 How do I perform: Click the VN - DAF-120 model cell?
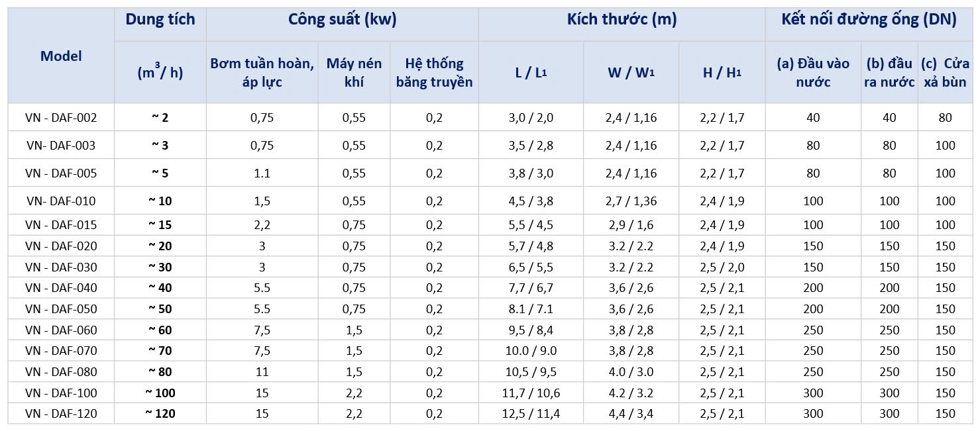pyautogui.click(x=61, y=414)
